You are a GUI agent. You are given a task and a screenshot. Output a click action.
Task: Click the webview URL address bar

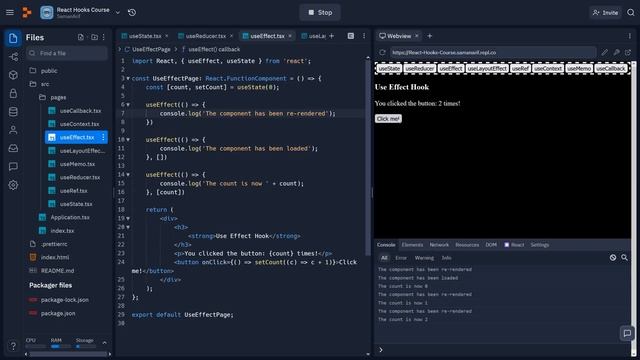pyautogui.click(x=493, y=52)
